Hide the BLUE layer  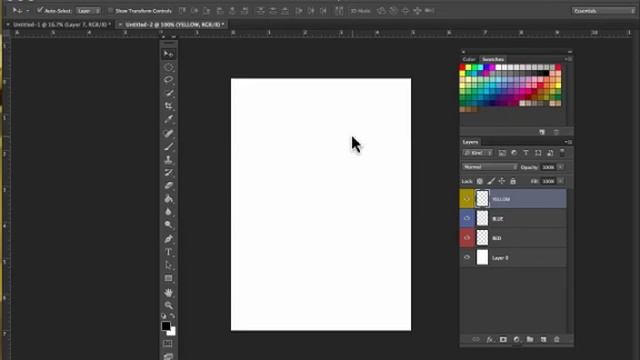[x=467, y=218]
